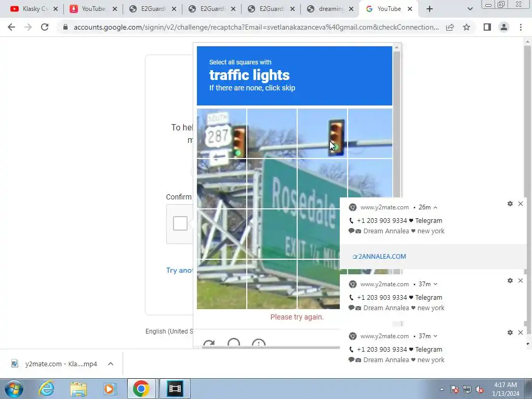Tick the Confirm reCAPTCHA checkbox
Screen dimensions: 532x399
[180, 223]
